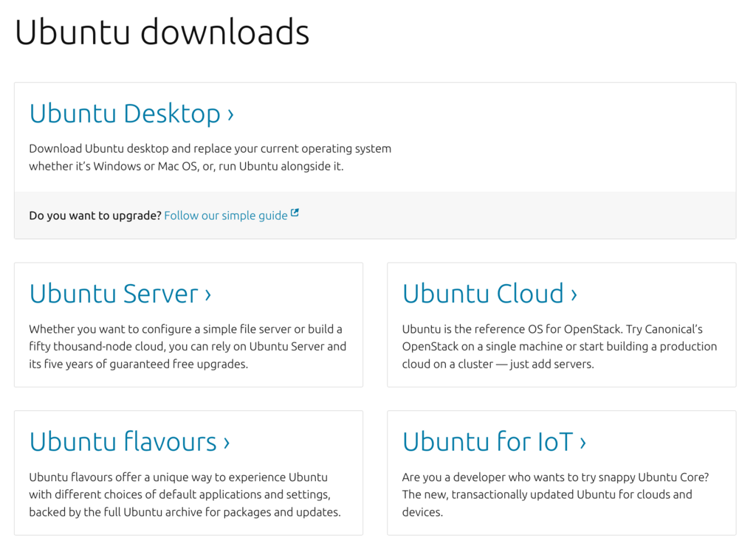Click Follow our simple guide link

(226, 215)
